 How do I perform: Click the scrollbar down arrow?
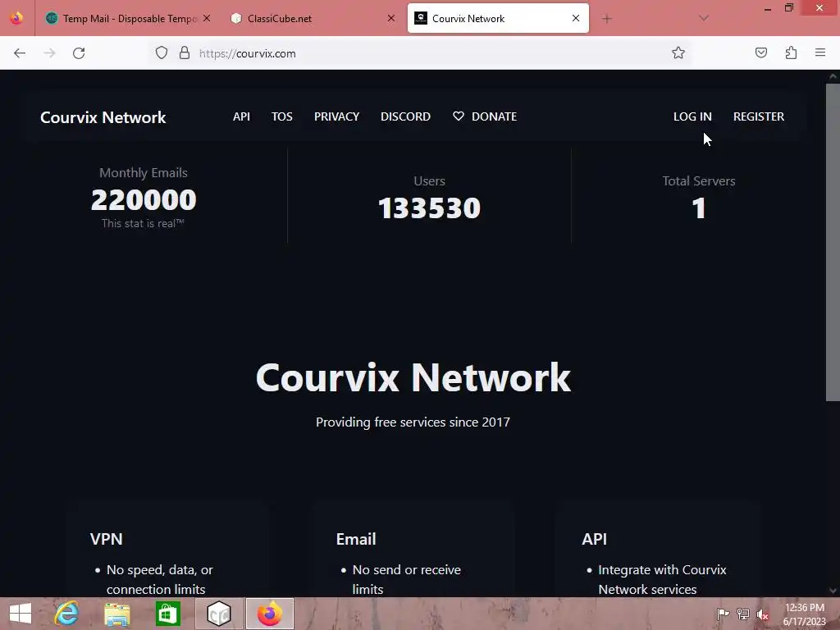[833, 591]
